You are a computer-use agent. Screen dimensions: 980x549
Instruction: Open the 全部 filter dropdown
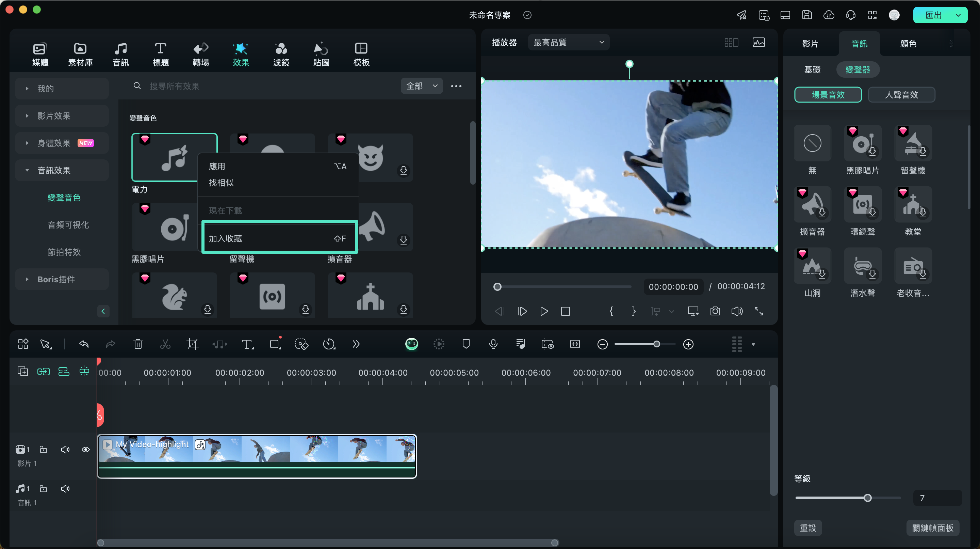click(422, 86)
